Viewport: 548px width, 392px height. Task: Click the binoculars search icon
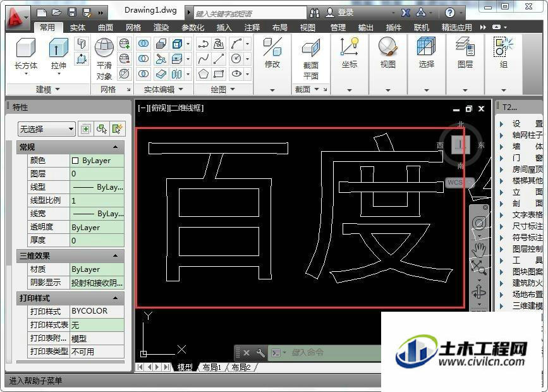point(315,13)
